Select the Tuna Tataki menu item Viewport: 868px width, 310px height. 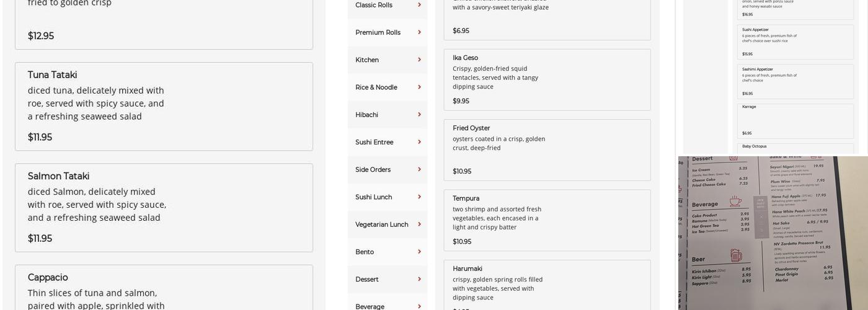tap(164, 106)
